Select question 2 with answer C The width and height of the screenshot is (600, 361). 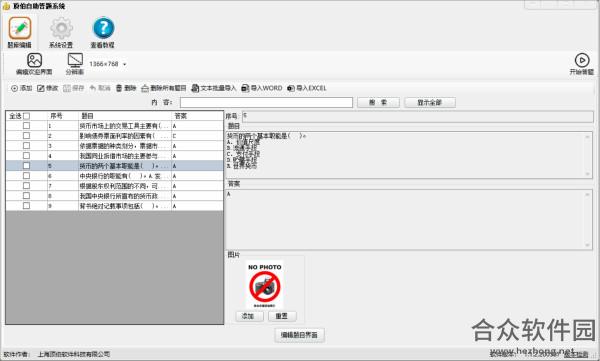coord(125,136)
